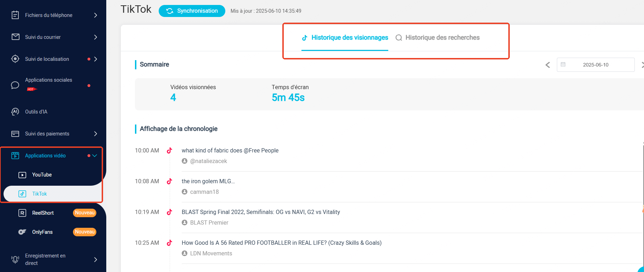
Task: Click the Applications sociales chat bubble icon
Action: click(x=15, y=85)
